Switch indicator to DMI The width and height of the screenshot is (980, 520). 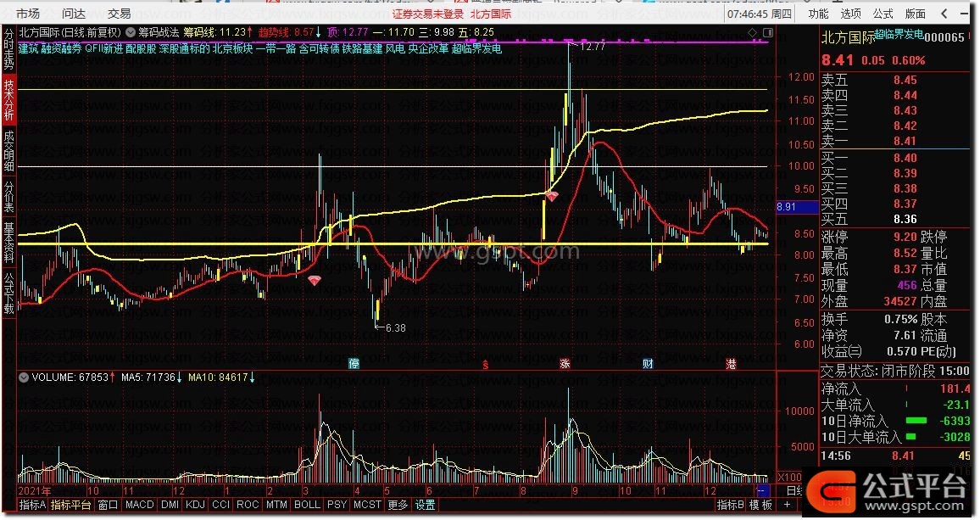pos(170,505)
